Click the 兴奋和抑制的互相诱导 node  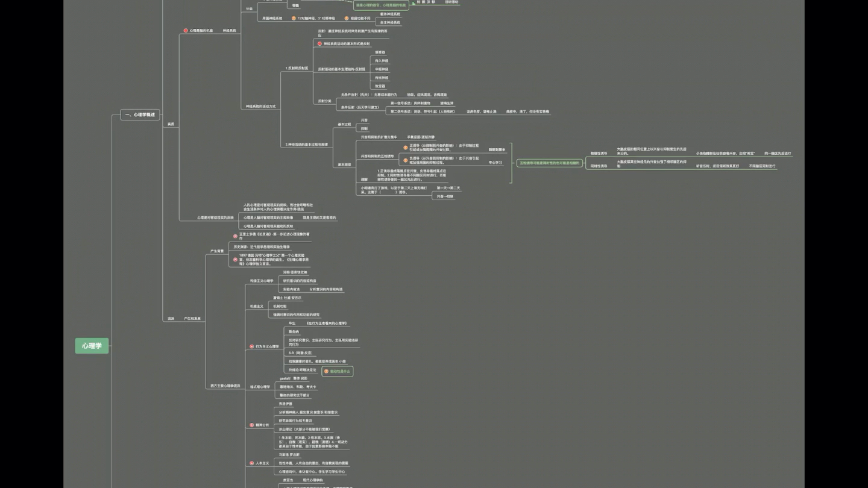coord(377,156)
